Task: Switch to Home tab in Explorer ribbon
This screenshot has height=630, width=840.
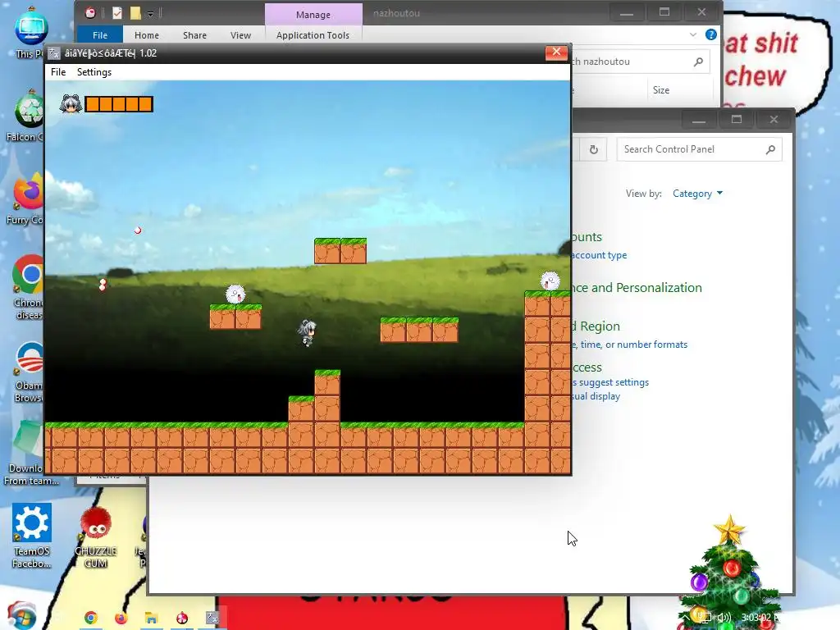Action: pos(146,34)
